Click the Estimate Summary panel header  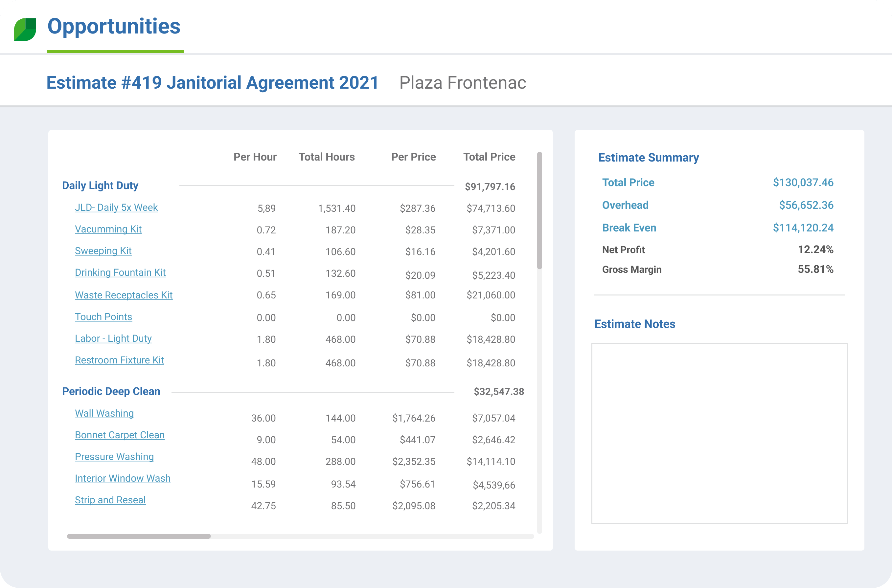[649, 158]
